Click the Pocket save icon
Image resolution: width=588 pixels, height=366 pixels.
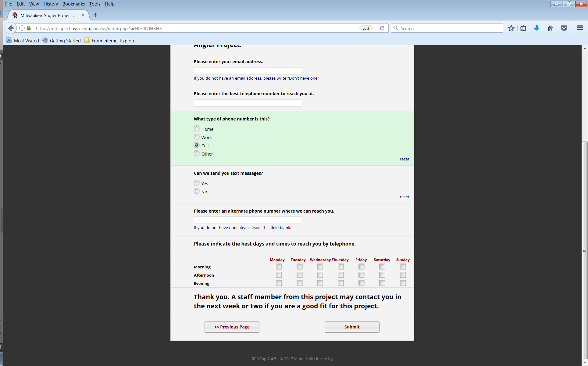(564, 28)
